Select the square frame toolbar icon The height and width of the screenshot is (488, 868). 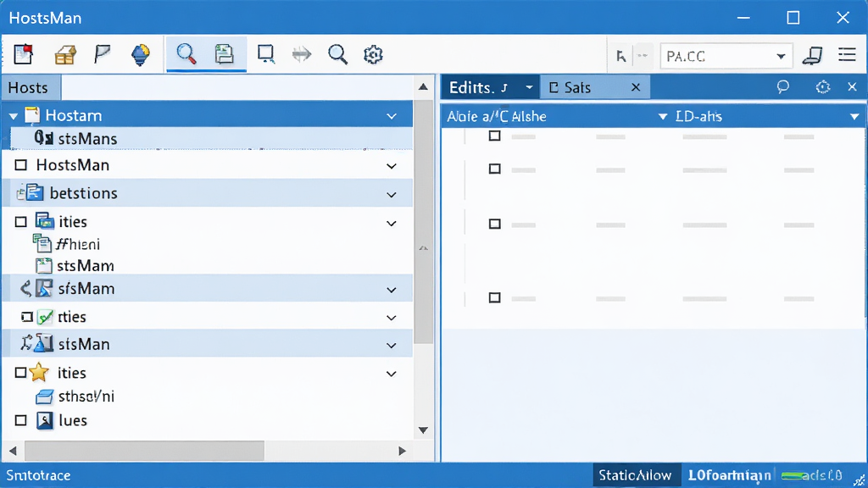265,54
